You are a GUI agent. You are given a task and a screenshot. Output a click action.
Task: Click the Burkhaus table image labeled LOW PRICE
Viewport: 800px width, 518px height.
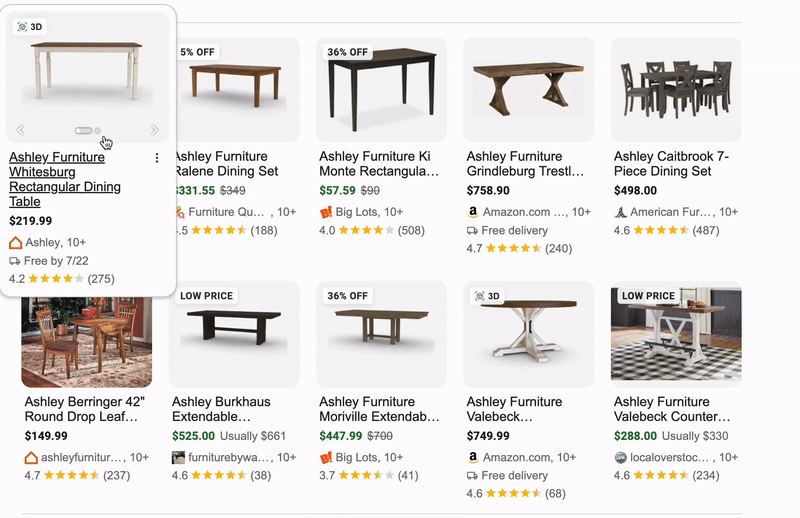tap(234, 332)
